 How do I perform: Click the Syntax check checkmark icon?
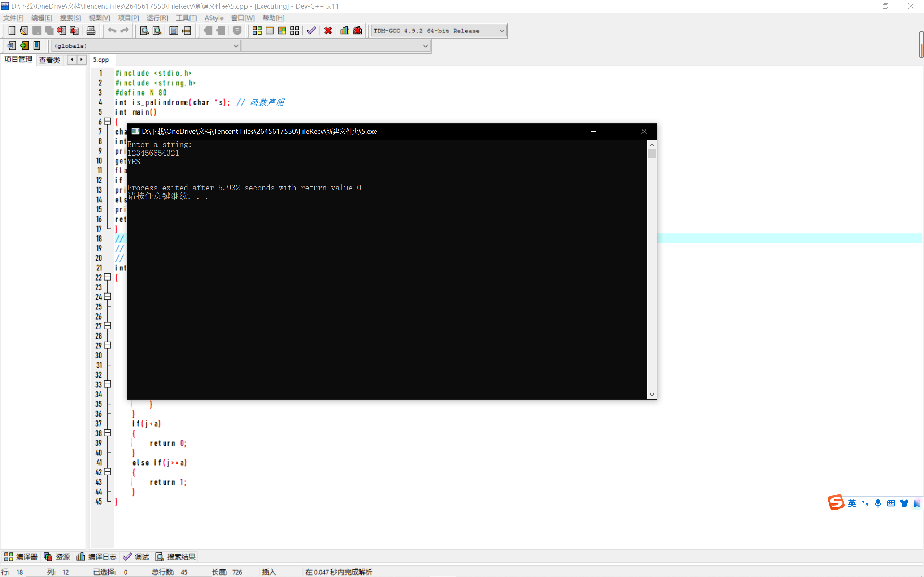pos(311,31)
